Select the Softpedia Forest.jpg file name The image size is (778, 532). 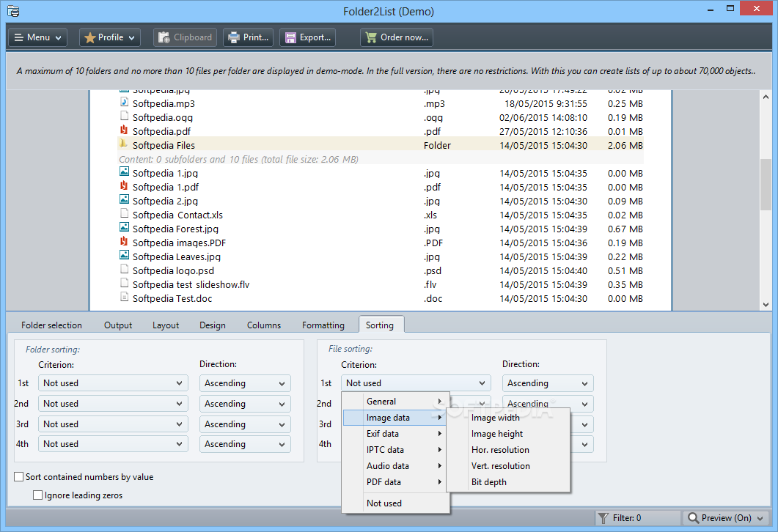(x=175, y=229)
